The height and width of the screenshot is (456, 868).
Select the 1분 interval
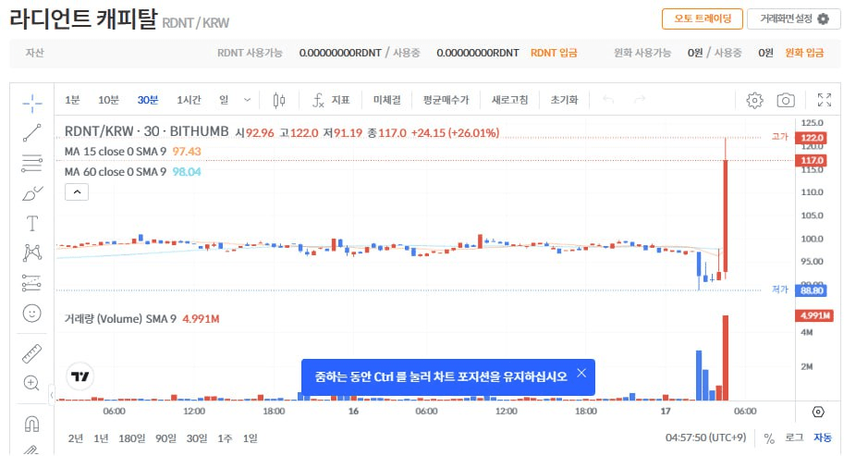72,100
